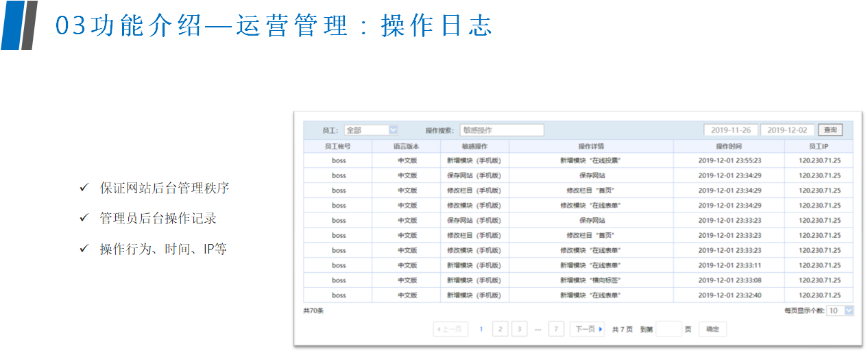868x353 pixels.
Task: Select the 新增模块"横向标签" log row
Action: pyautogui.click(x=590, y=280)
